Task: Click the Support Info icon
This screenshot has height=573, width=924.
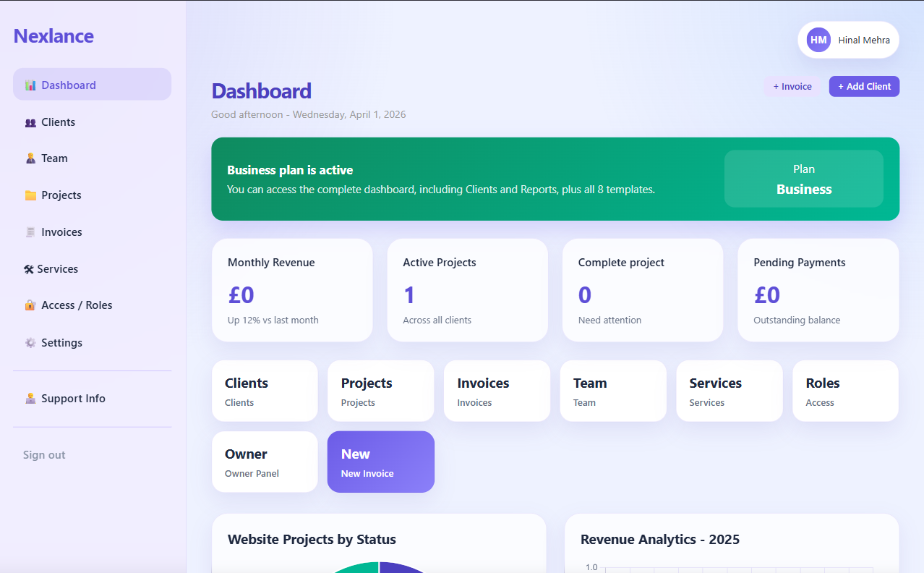Action: [30, 398]
